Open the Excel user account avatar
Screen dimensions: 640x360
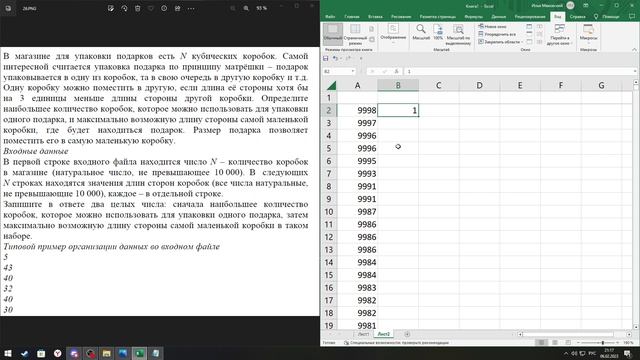point(570,6)
